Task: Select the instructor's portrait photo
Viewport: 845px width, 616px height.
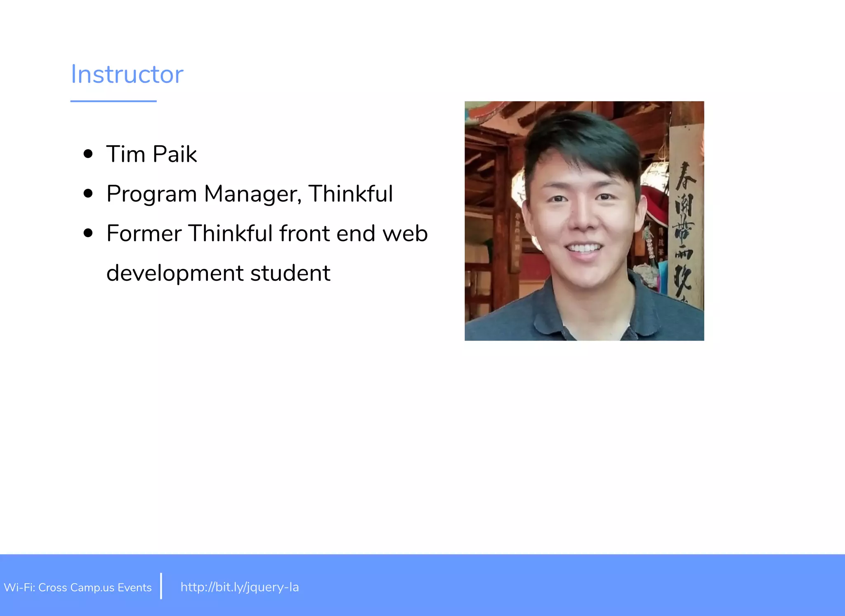Action: (x=584, y=221)
